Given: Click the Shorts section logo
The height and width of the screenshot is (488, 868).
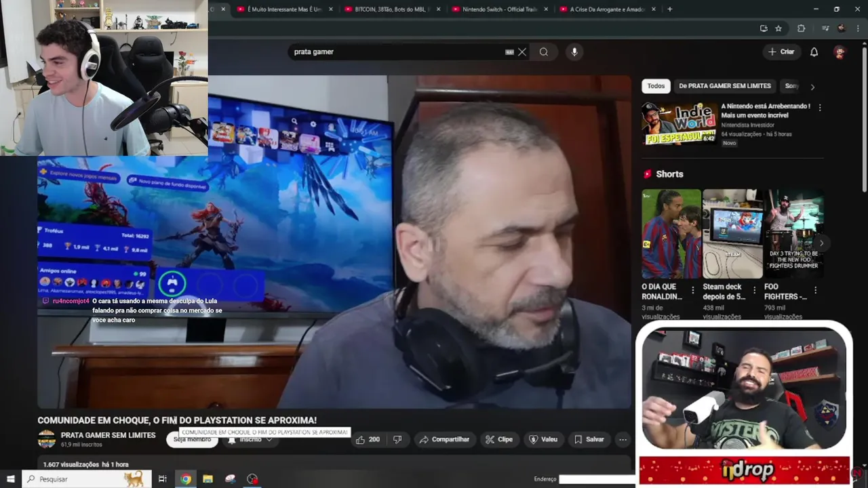Looking at the screenshot, I should (648, 174).
